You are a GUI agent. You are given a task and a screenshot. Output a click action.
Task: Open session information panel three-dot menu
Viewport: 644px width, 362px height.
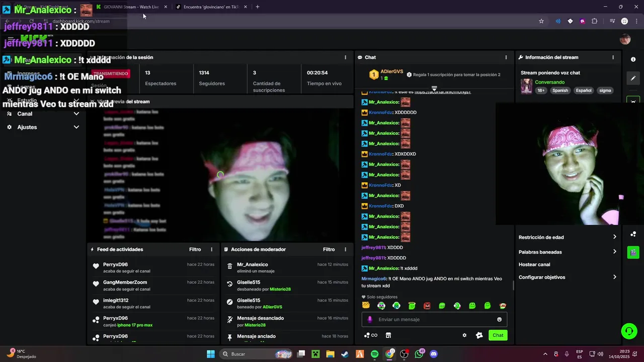[x=345, y=57]
